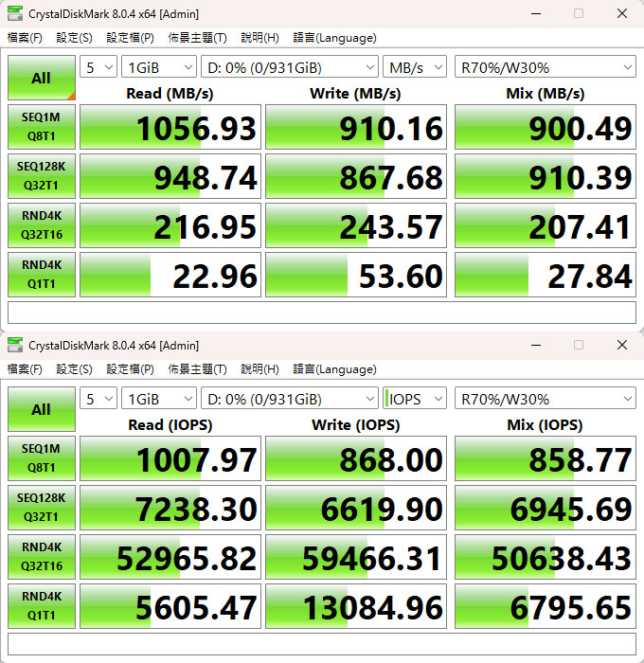This screenshot has height=663, width=644.
Task: Click the 216.95 read result cell
Action: (170, 225)
